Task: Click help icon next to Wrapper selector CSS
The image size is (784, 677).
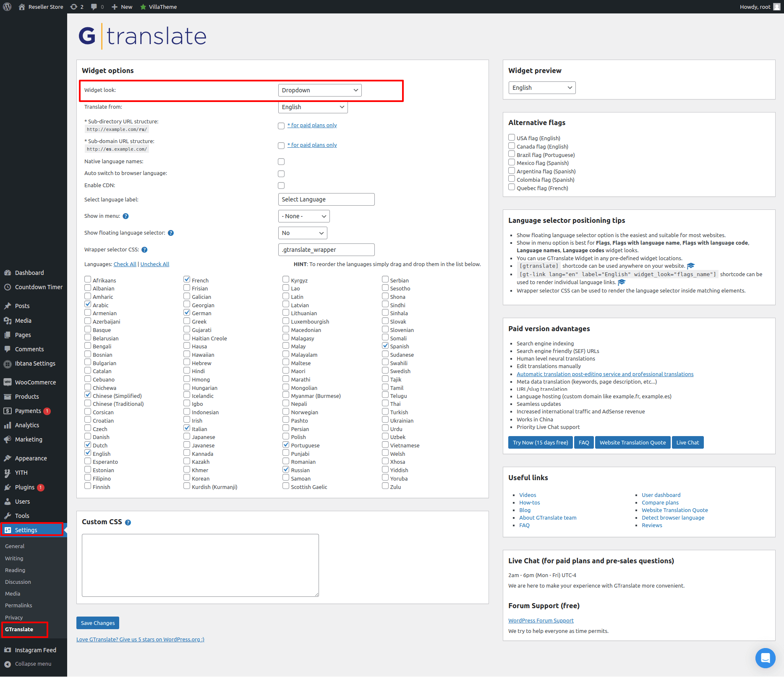Action: click(144, 250)
